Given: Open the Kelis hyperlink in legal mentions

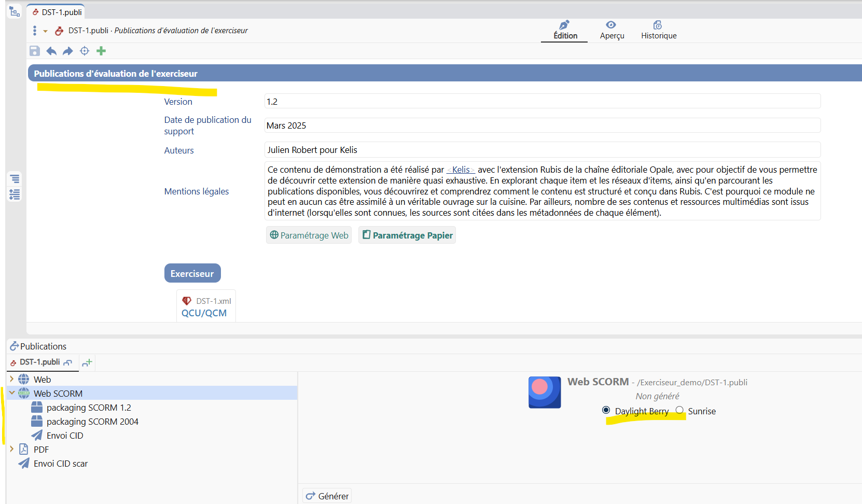Looking at the screenshot, I should [x=461, y=170].
